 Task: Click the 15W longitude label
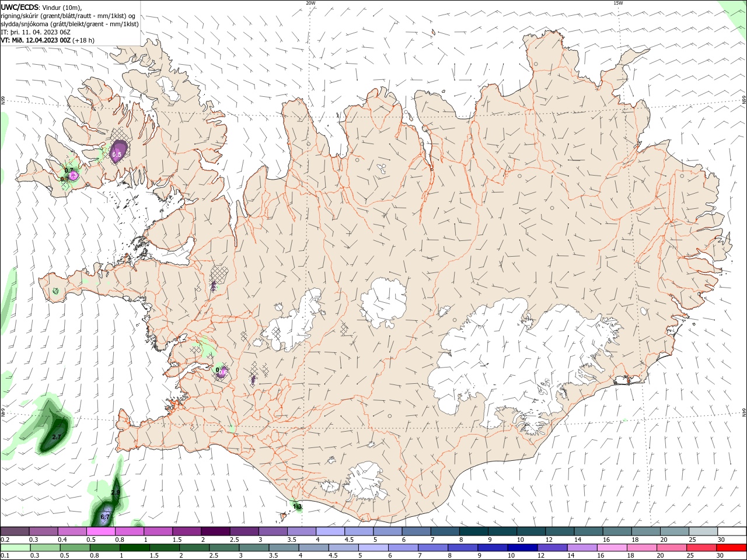click(618, 3)
